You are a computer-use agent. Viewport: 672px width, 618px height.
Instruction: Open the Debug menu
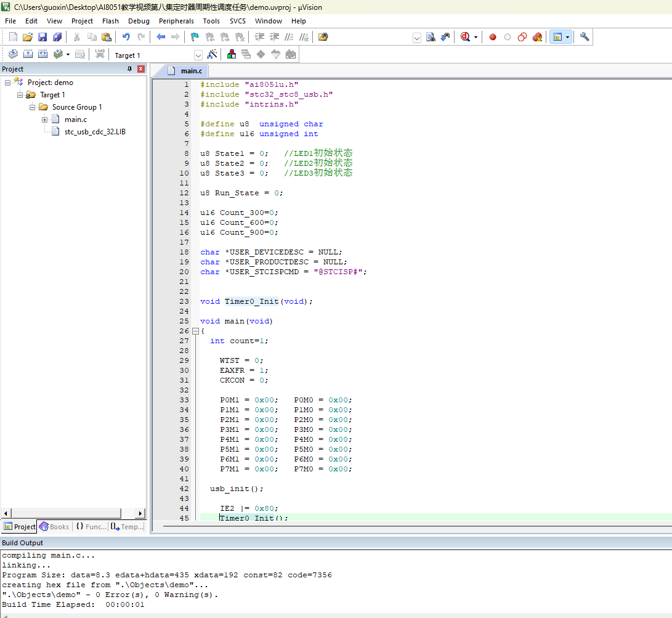[x=139, y=21]
